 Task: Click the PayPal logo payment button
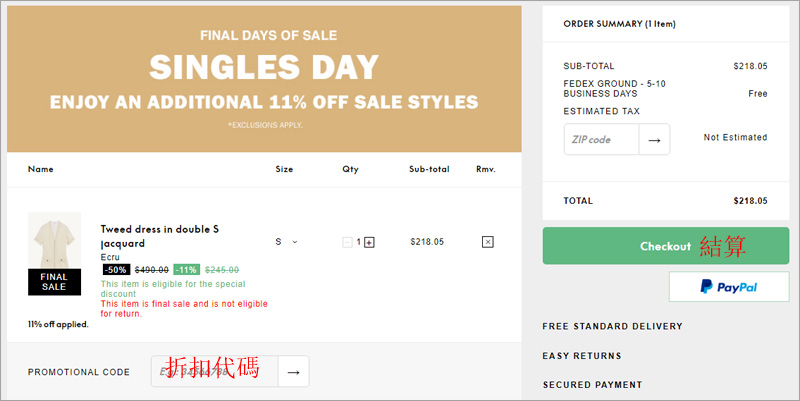click(728, 287)
